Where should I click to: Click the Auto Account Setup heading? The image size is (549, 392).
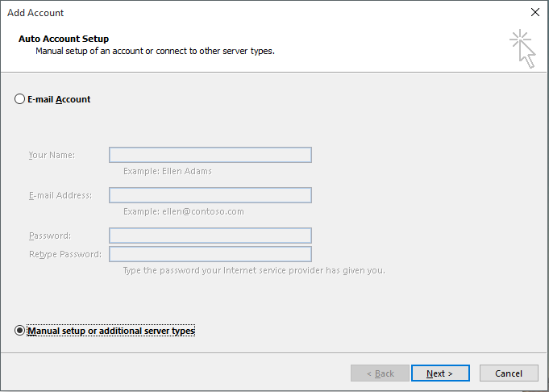64,39
